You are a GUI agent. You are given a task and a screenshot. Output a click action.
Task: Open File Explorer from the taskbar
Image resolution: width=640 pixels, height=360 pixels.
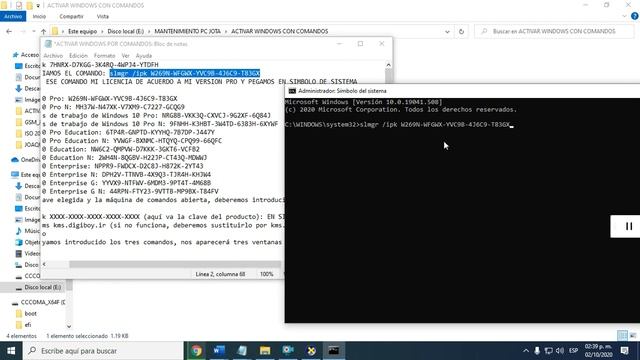(x=265, y=351)
